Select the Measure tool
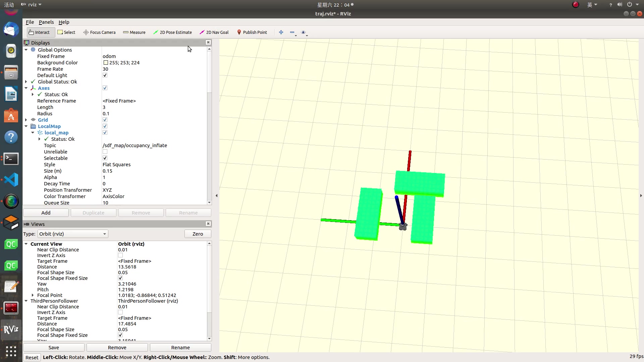Viewport: 644px width, 362px height. (x=134, y=33)
